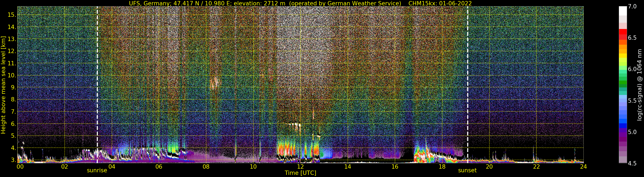Click the '22' time axis tick label
644x177 pixels.
[536, 167]
